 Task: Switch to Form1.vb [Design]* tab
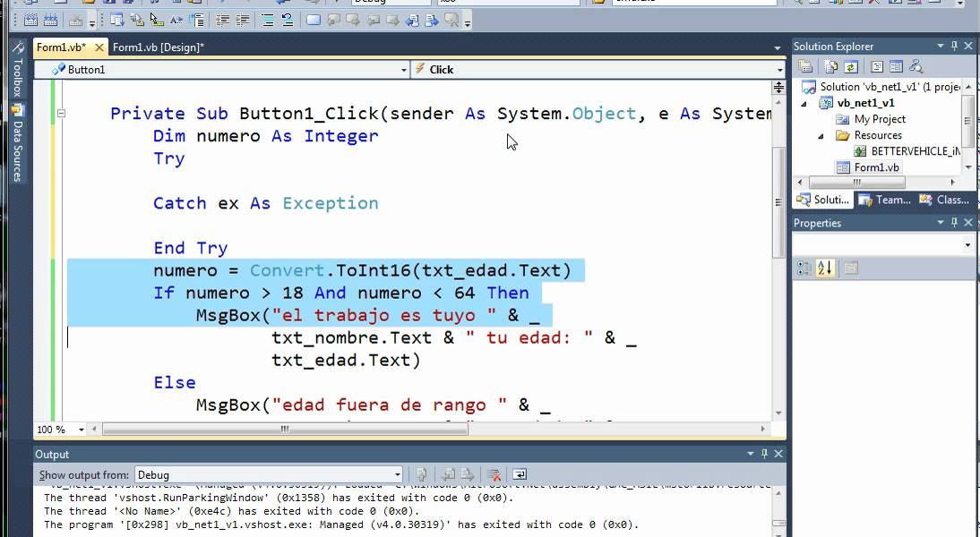click(x=159, y=47)
